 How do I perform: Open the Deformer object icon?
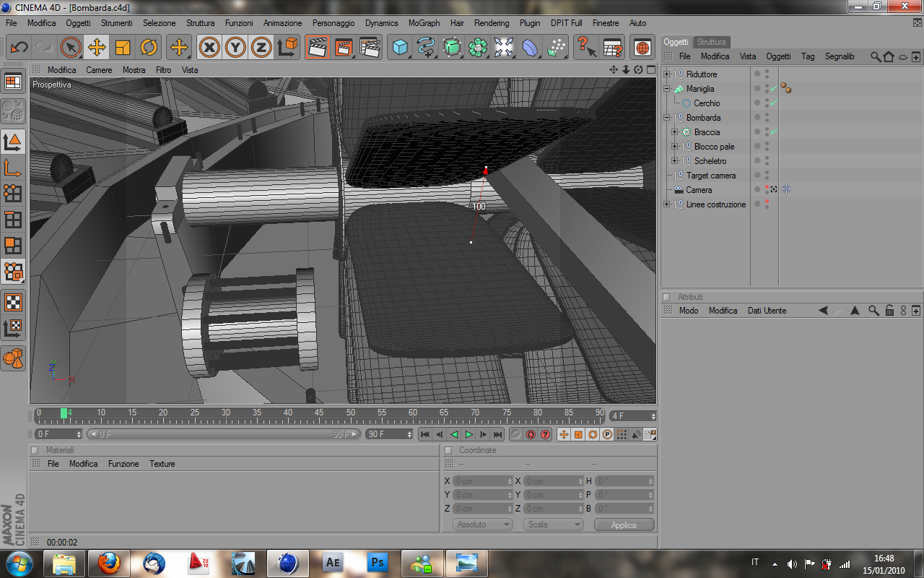click(x=530, y=48)
